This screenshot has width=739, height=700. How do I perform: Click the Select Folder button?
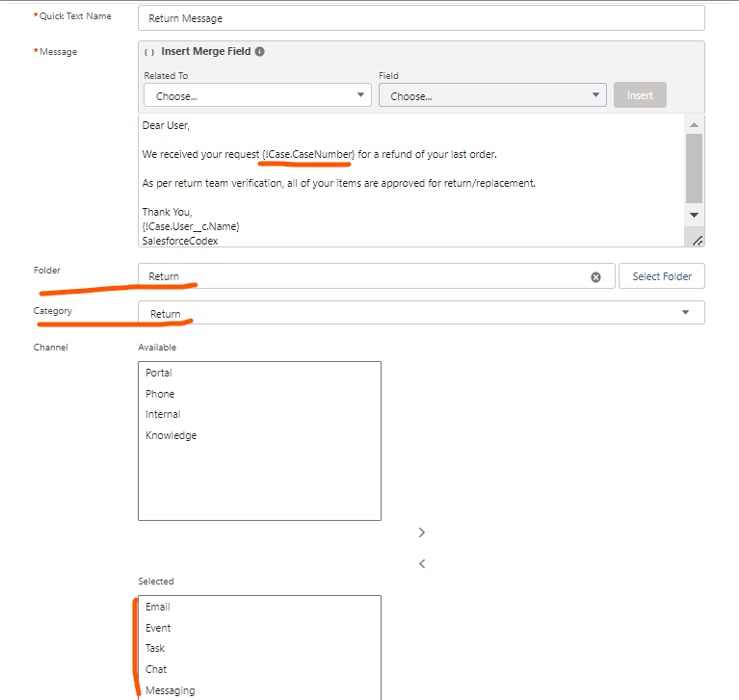[x=662, y=276]
